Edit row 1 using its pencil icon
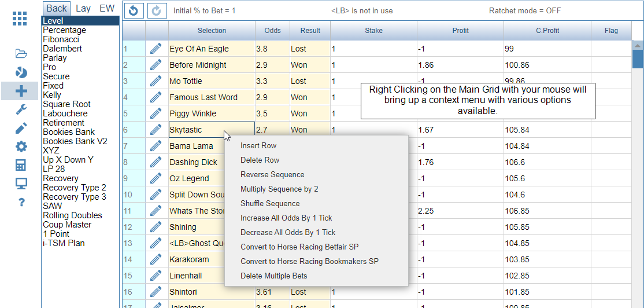Image resolution: width=644 pixels, height=308 pixels. [x=156, y=49]
